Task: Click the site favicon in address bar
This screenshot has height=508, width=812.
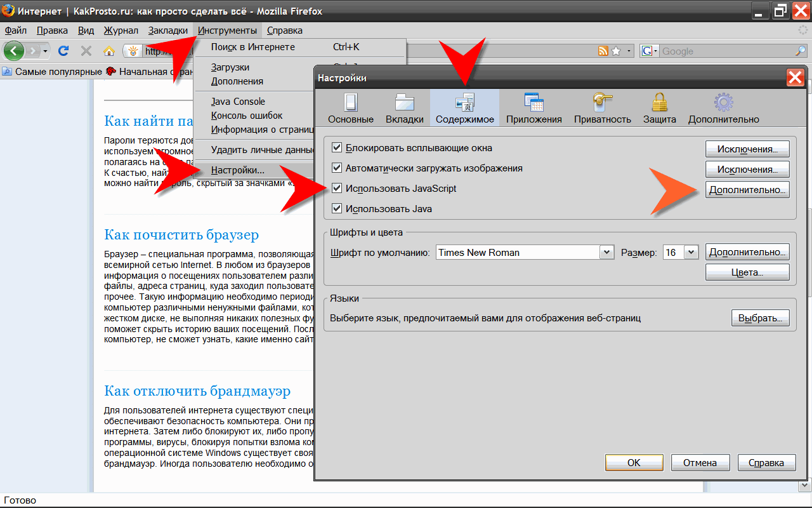Action: coord(133,51)
